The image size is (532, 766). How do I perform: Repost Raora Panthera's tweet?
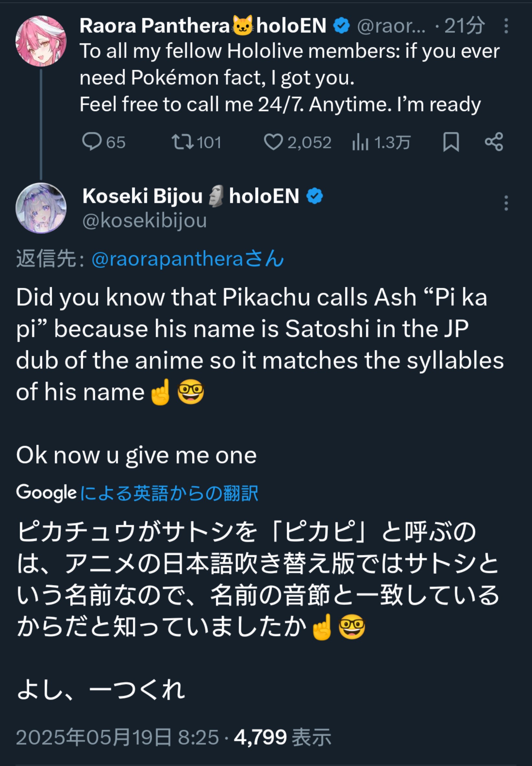click(182, 142)
